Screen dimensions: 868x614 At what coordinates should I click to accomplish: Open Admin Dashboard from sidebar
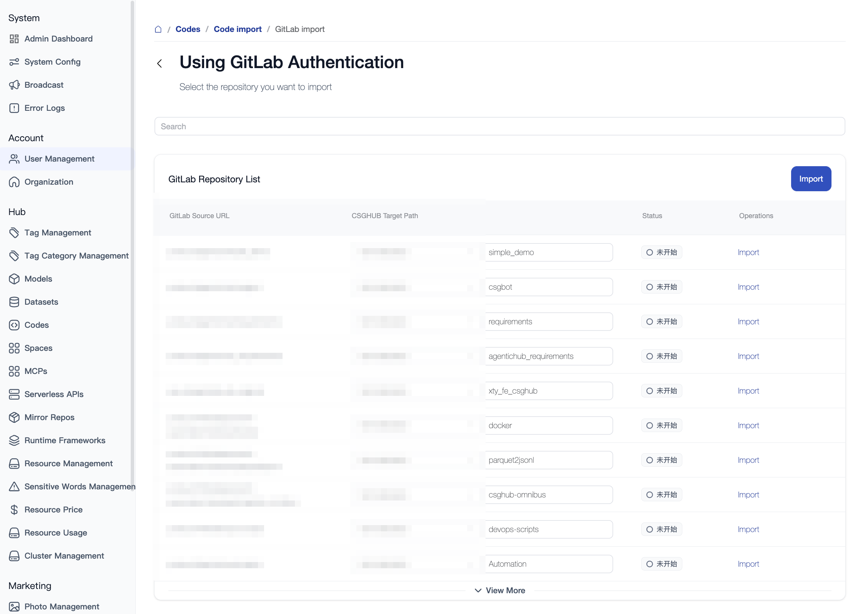click(x=58, y=39)
